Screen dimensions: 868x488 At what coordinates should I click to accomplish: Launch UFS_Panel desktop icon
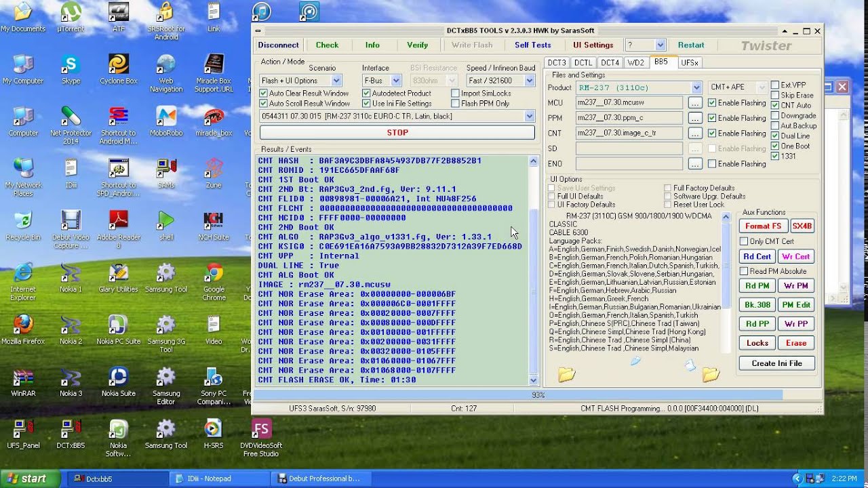pos(23,434)
